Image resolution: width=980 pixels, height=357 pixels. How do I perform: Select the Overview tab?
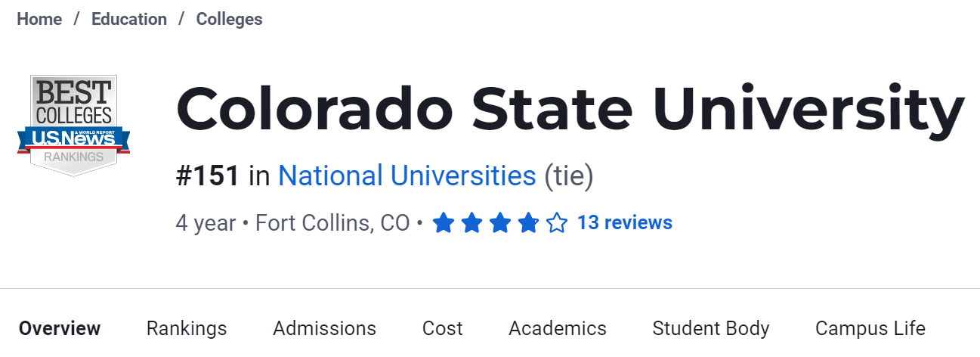[x=60, y=328]
